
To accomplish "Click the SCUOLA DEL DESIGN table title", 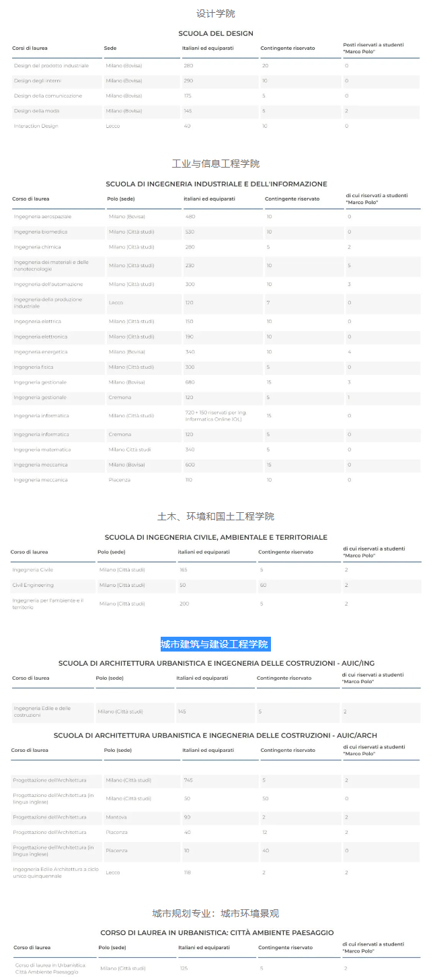I will (216, 34).
